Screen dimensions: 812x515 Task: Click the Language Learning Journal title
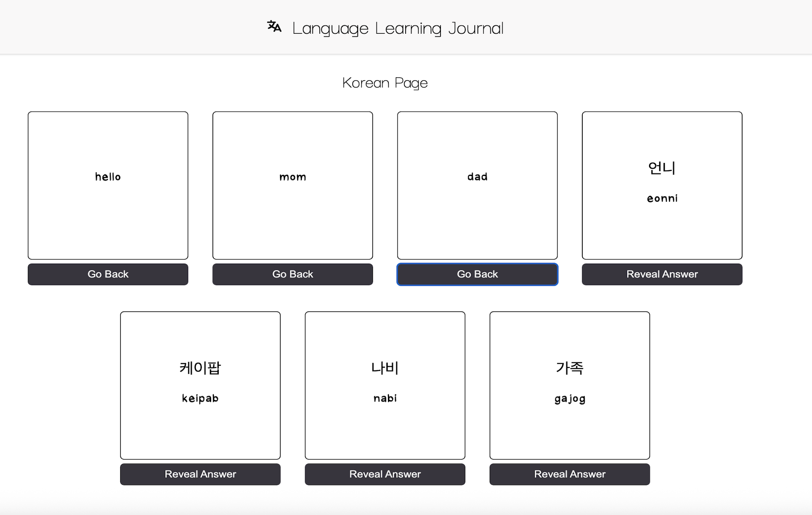(x=397, y=27)
